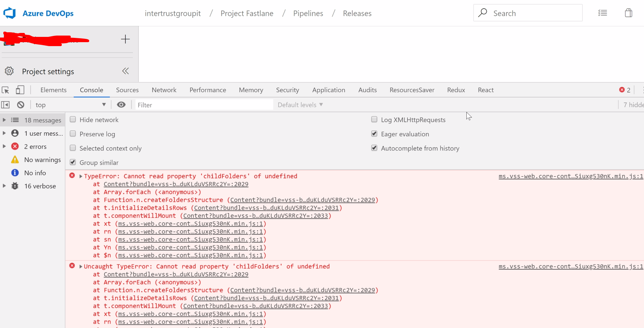Screen dimensions: 644x328
Task: Switch to the Sources tab
Action: [127, 90]
